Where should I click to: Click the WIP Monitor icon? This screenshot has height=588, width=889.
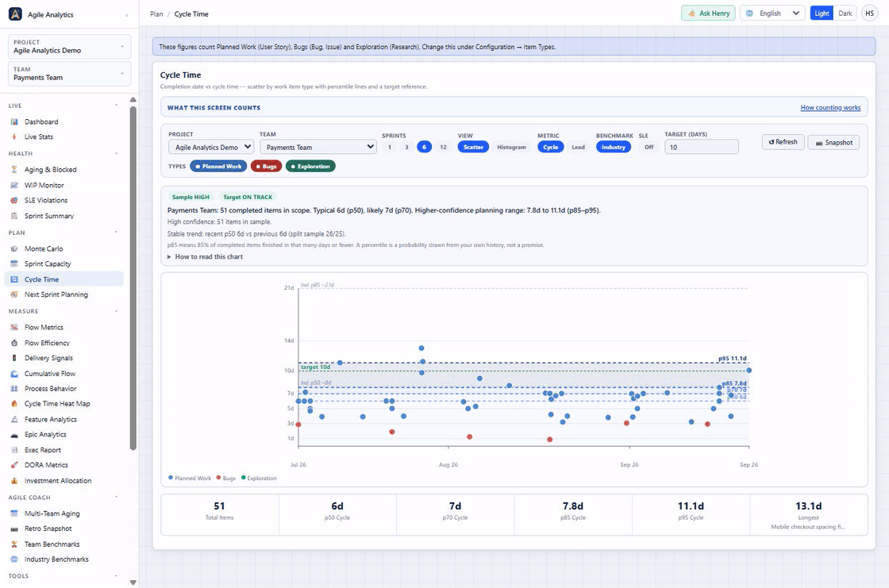tap(14, 186)
